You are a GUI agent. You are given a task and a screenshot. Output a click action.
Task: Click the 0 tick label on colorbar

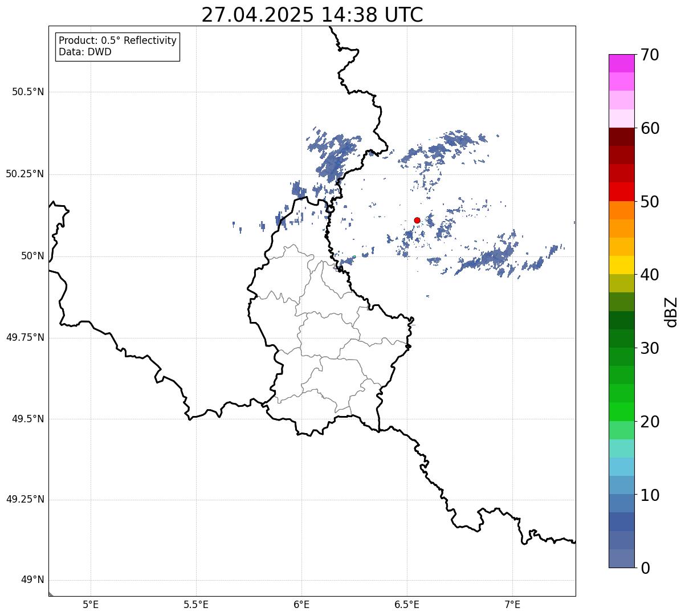click(645, 568)
